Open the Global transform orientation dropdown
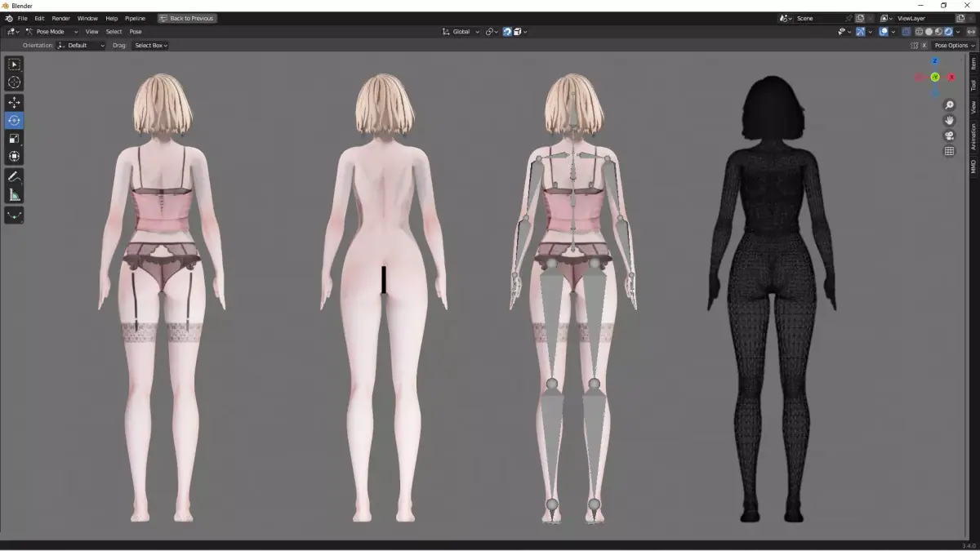The image size is (980, 551). pos(461,32)
